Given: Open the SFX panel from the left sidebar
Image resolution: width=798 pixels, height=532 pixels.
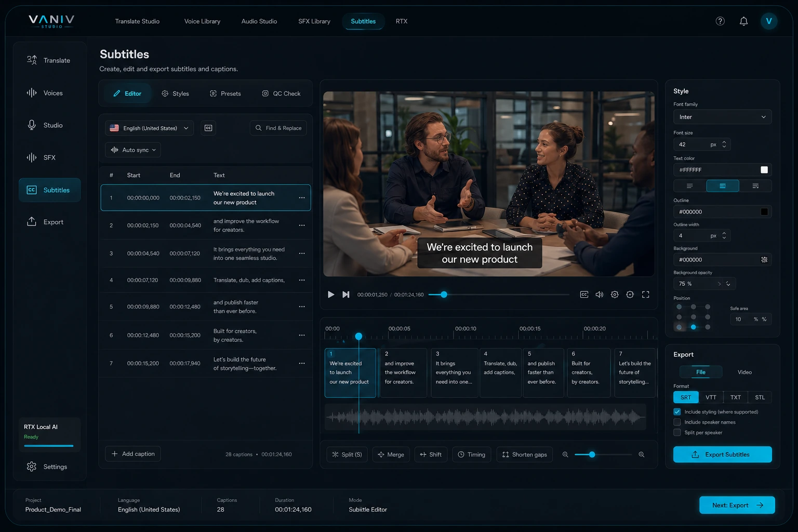Looking at the screenshot, I should (49, 157).
